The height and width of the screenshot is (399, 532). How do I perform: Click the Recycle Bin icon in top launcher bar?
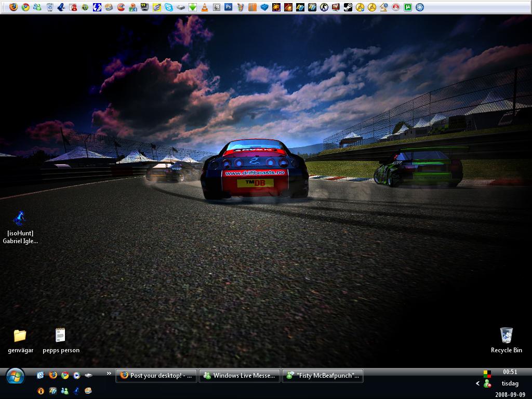(x=49, y=7)
